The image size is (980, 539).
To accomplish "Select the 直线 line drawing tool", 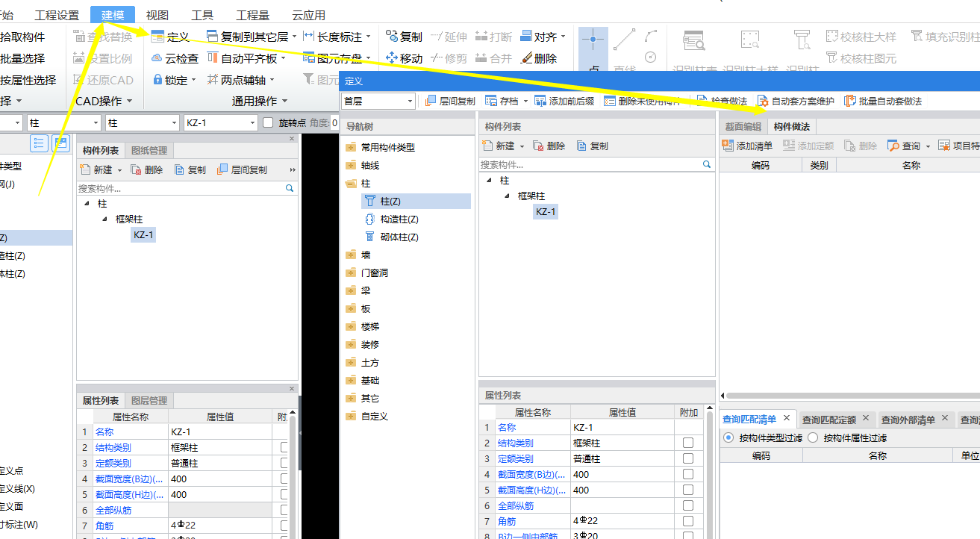I will coord(624,51).
